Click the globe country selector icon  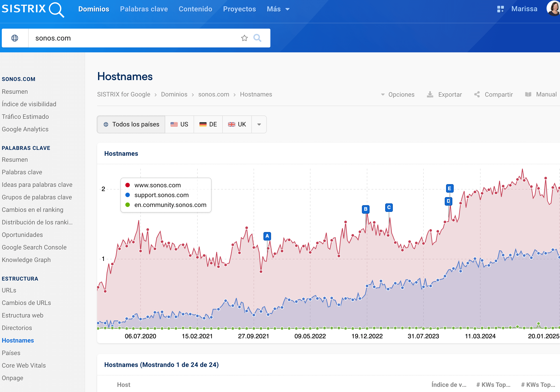(15, 38)
